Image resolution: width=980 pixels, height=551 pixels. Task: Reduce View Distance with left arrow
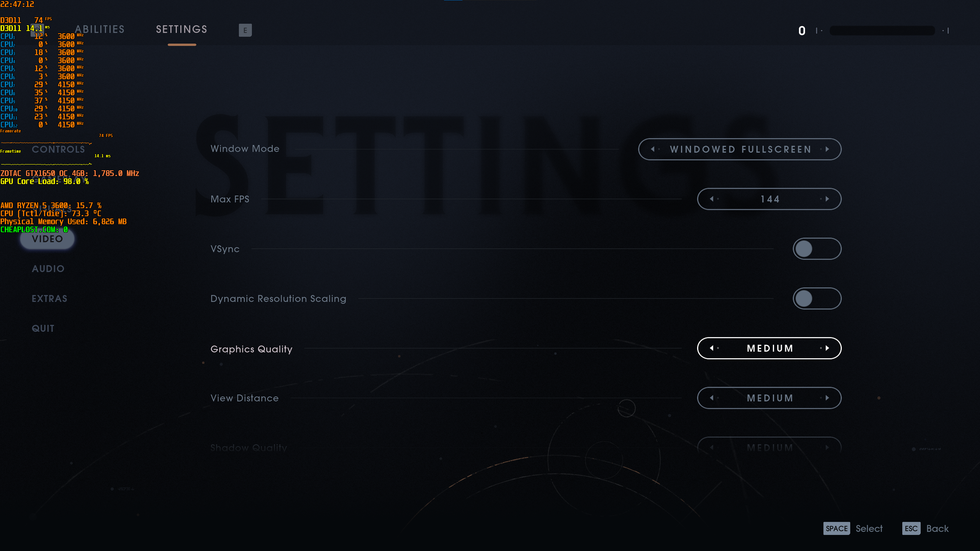click(712, 398)
